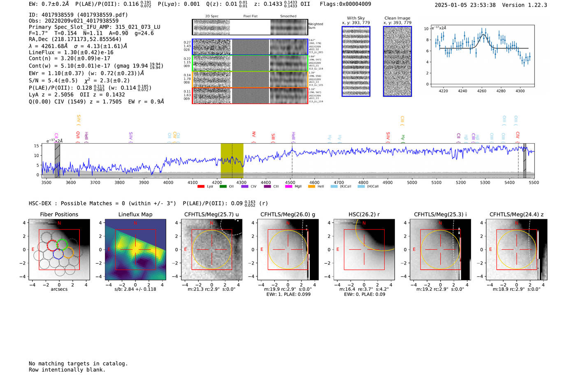Image resolution: width=576 pixels, height=392 pixels.
Task: Click the Clean Image cutout
Action: coord(397,61)
